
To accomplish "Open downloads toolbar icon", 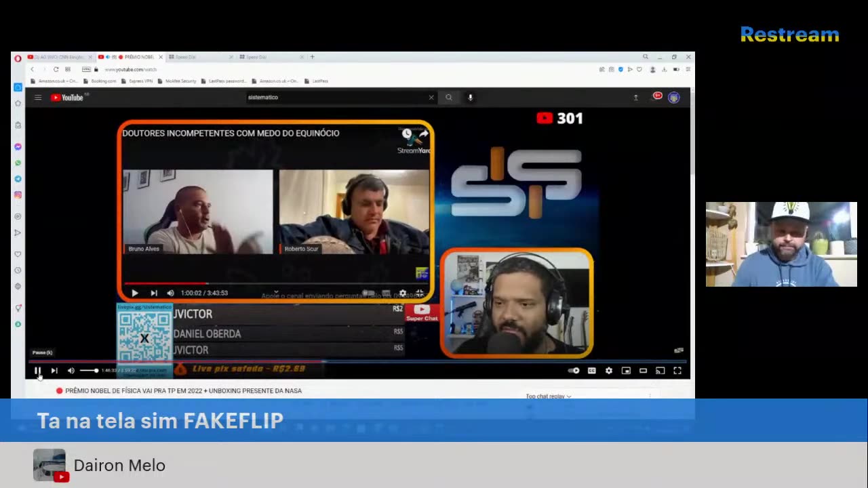I will [665, 69].
